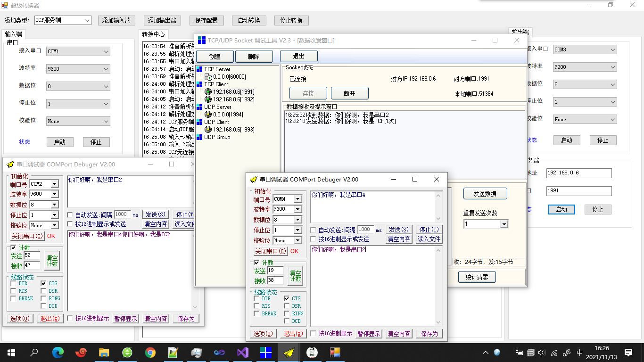Enable auto send in COM2 debugger
The width and height of the screenshot is (644, 362).
click(x=70, y=215)
